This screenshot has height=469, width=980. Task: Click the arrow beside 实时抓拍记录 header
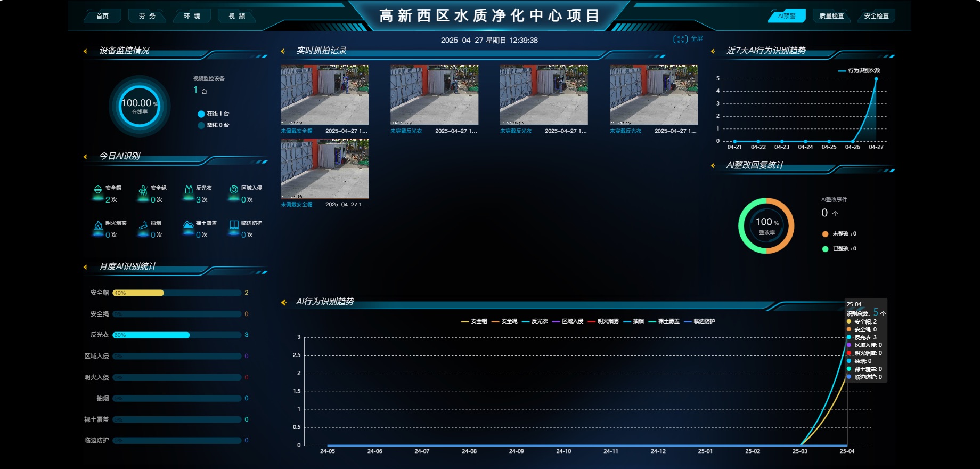point(283,51)
